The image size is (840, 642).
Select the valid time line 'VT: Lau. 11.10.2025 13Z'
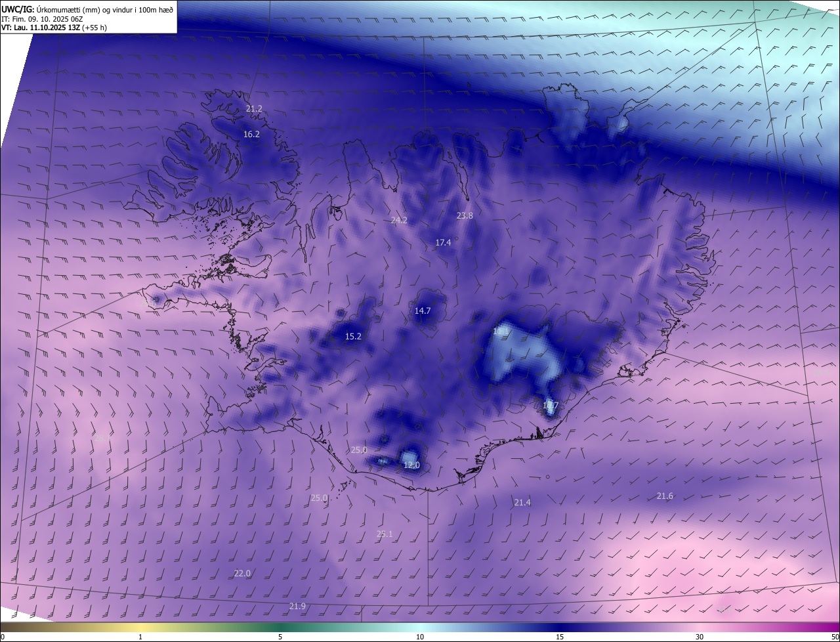41,28
